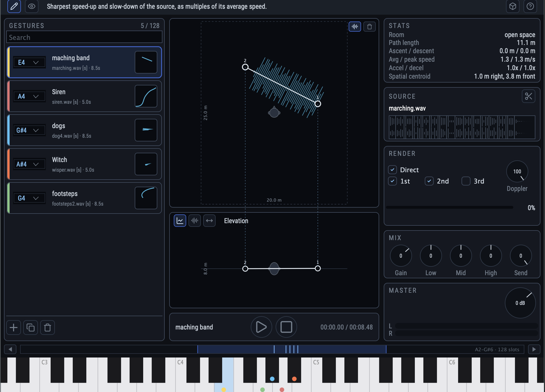
Task: Enable 3rd reflection checkbox
Action: [x=466, y=181]
